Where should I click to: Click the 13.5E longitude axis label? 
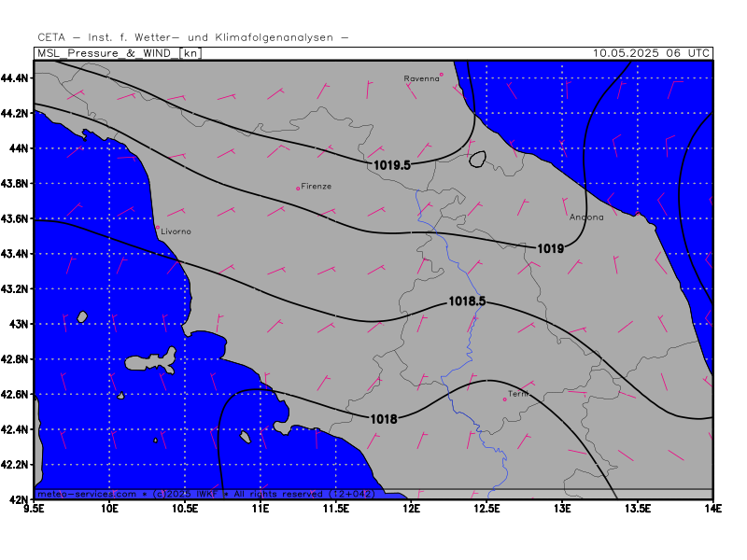pos(638,509)
